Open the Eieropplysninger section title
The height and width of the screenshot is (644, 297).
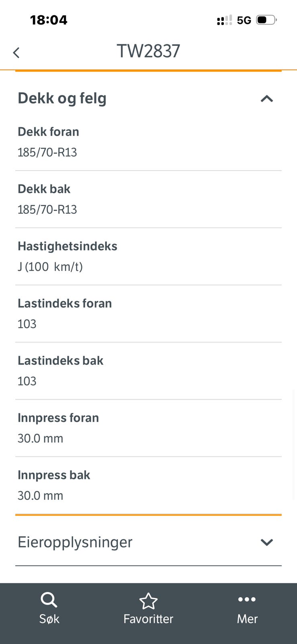(x=75, y=542)
